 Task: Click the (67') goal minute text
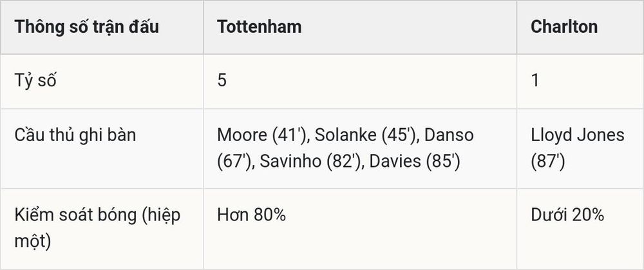[234, 162]
